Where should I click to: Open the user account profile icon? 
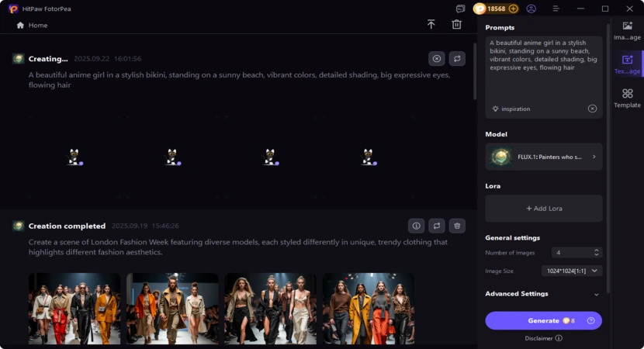coord(531,9)
